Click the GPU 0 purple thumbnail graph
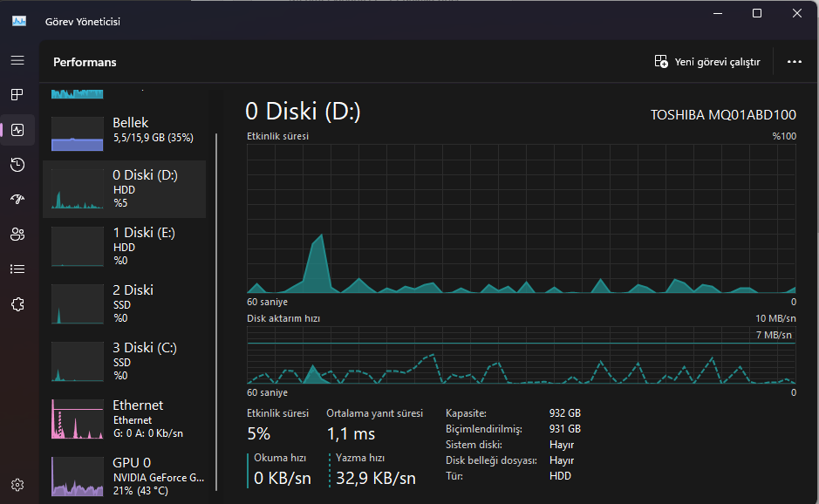This screenshot has height=504, width=819. tap(78, 476)
